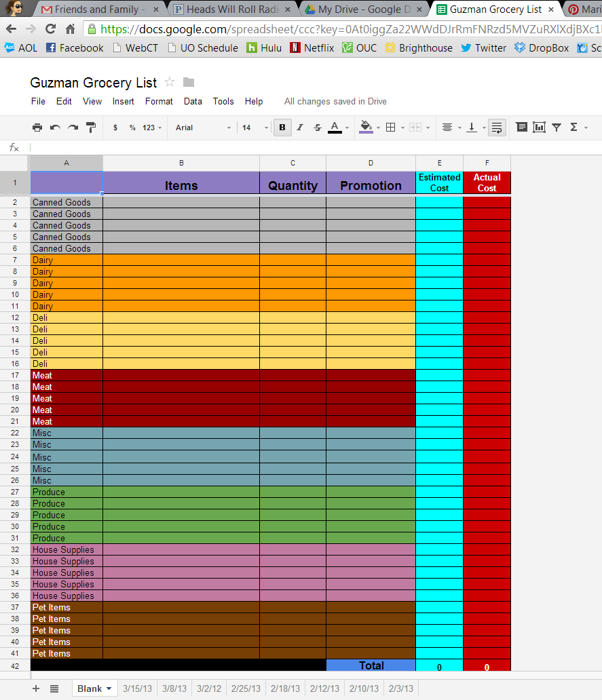Toggle wrap text button
The image size is (602, 700).
click(x=497, y=128)
